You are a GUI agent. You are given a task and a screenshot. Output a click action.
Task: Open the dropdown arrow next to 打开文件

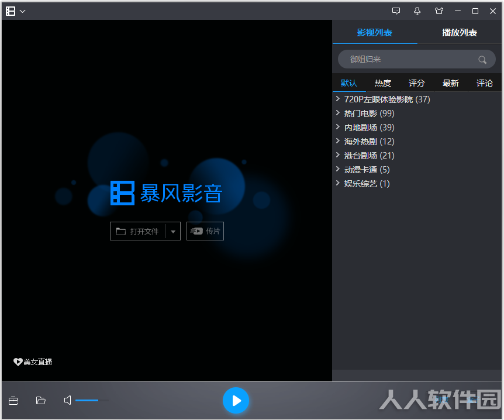(x=173, y=232)
